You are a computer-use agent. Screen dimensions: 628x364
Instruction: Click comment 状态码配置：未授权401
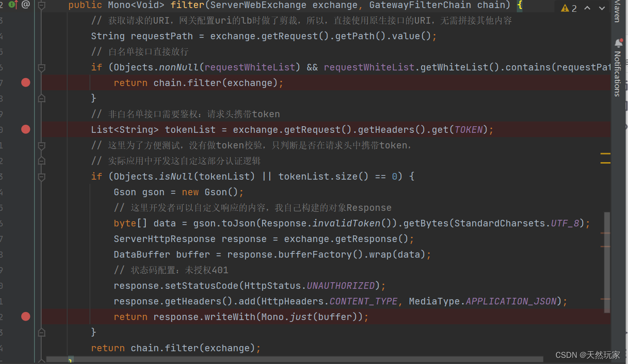(x=171, y=270)
